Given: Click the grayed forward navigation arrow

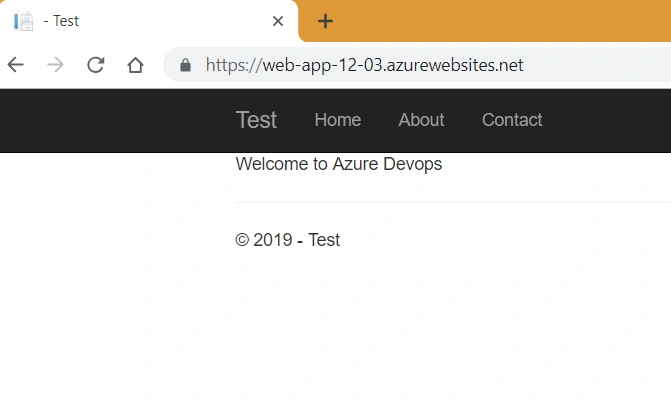Looking at the screenshot, I should pos(56,65).
